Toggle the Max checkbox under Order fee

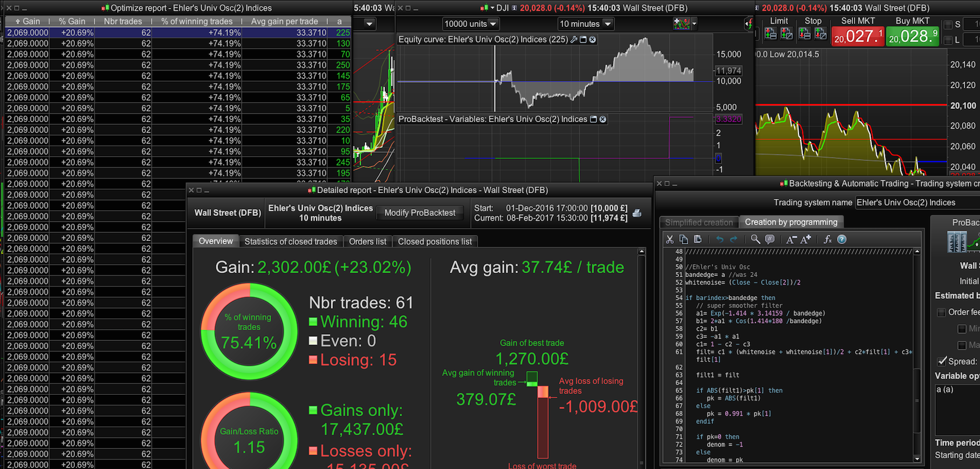point(962,345)
